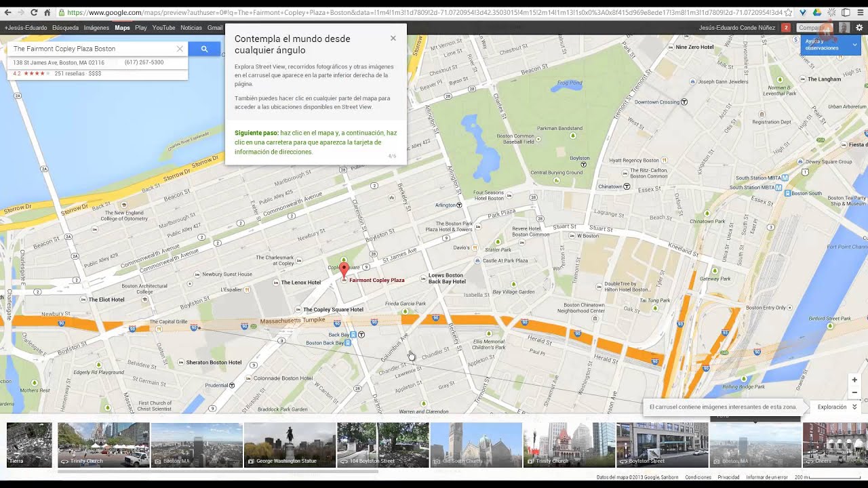Image resolution: width=868 pixels, height=488 pixels.
Task: Open the Privacidad footer link
Action: (x=728, y=477)
